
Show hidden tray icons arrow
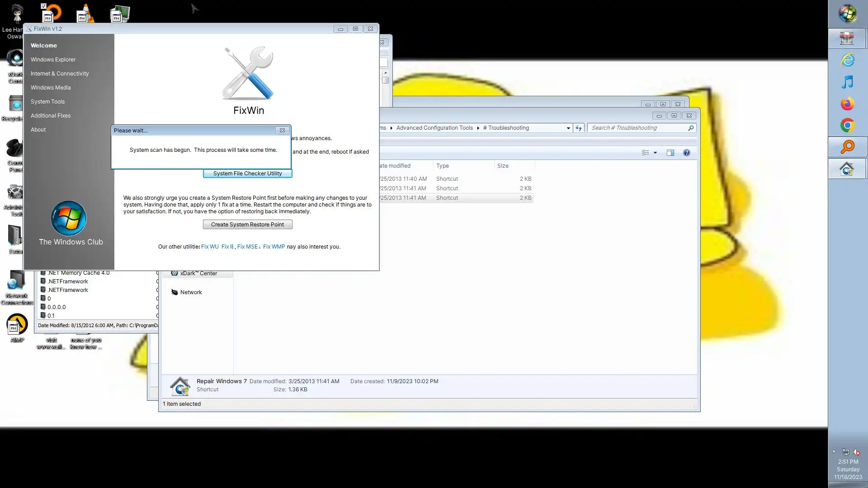point(834,451)
